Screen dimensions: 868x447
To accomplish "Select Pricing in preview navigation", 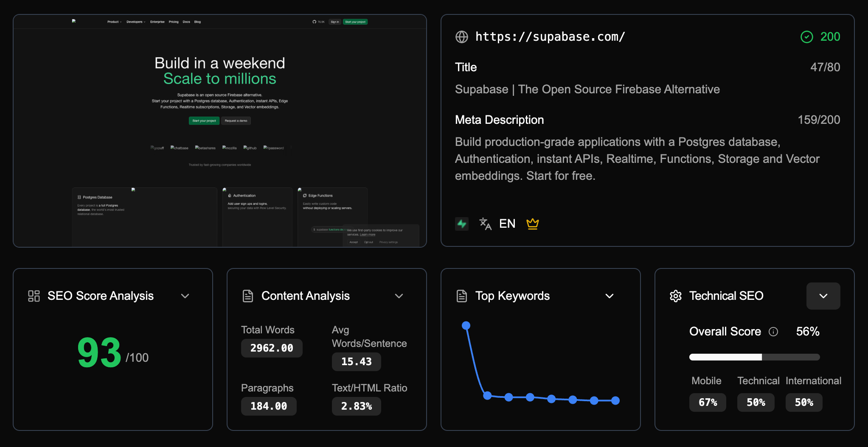I will coord(174,22).
